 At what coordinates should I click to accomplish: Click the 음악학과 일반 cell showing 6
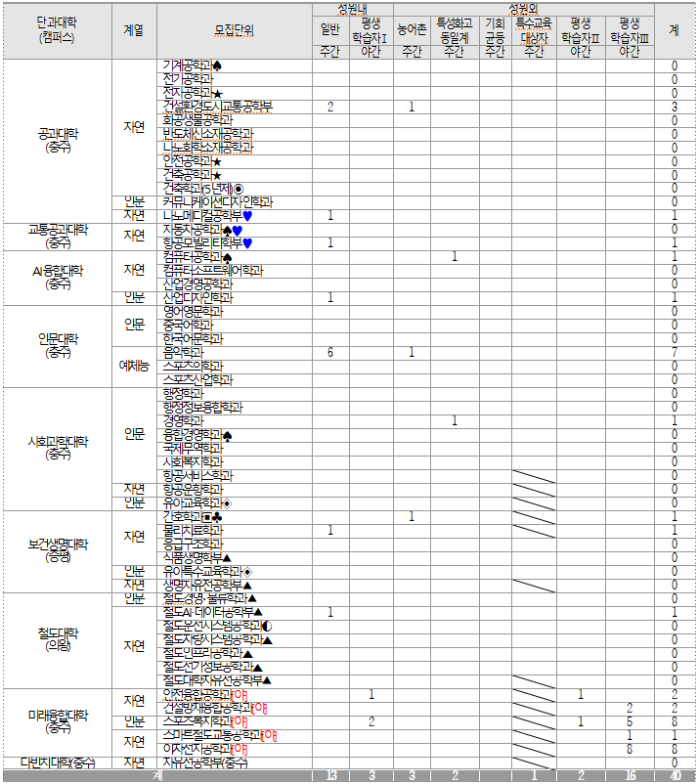(330, 352)
